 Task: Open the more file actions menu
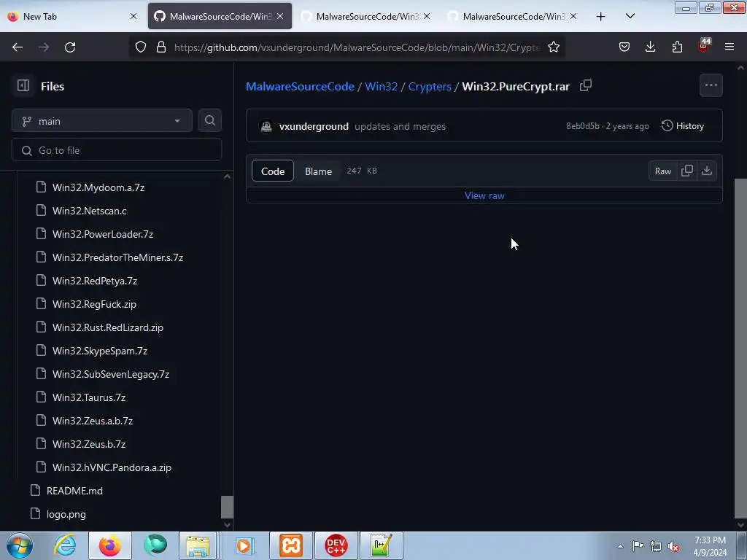pos(711,85)
